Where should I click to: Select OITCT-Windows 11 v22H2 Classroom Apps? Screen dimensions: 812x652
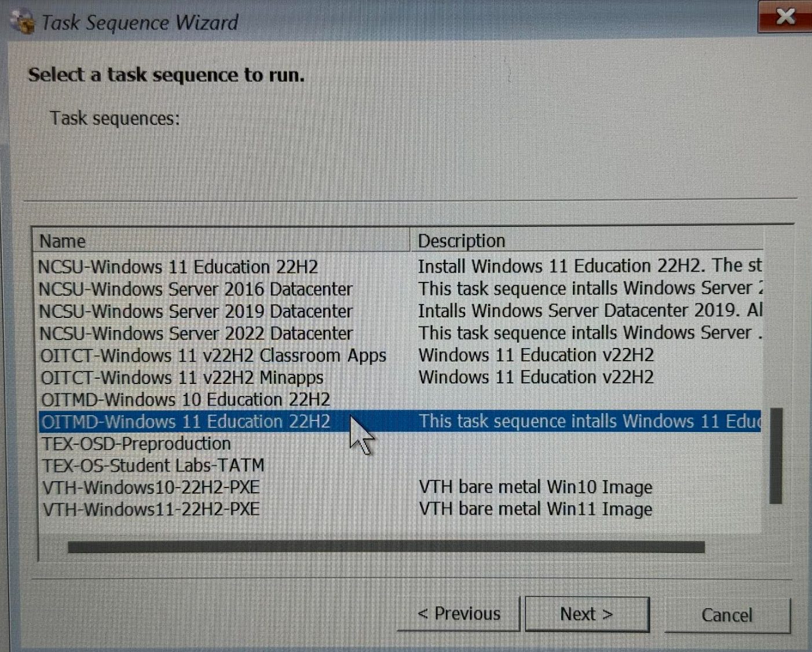click(x=213, y=356)
